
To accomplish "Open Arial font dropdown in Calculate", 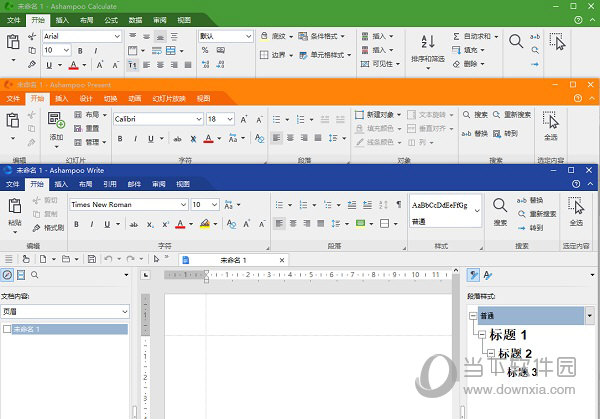I will click(x=117, y=36).
